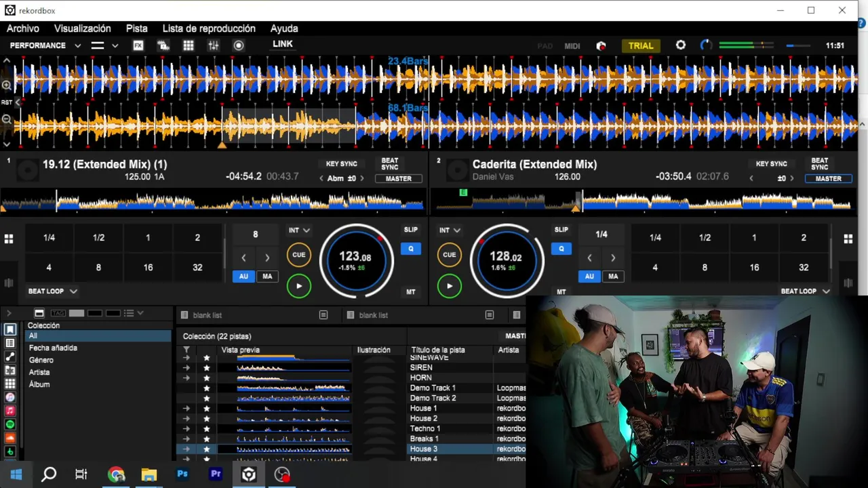This screenshot has width=868, height=488.
Task: Open File Explorer from the taskbar
Action: click(149, 474)
